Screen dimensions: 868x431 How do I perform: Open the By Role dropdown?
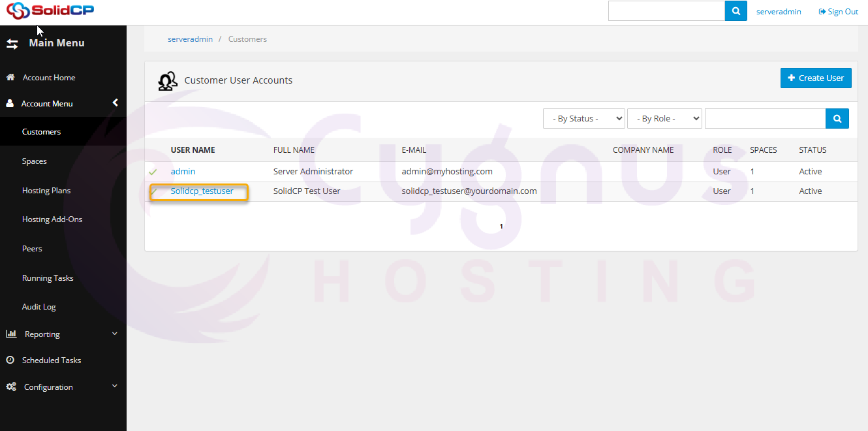[664, 118]
